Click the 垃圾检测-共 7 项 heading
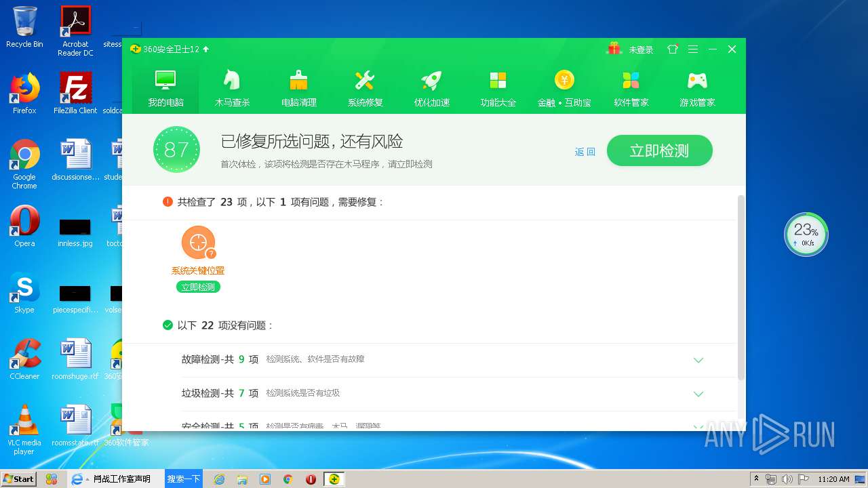This screenshot has width=868, height=488. [220, 393]
